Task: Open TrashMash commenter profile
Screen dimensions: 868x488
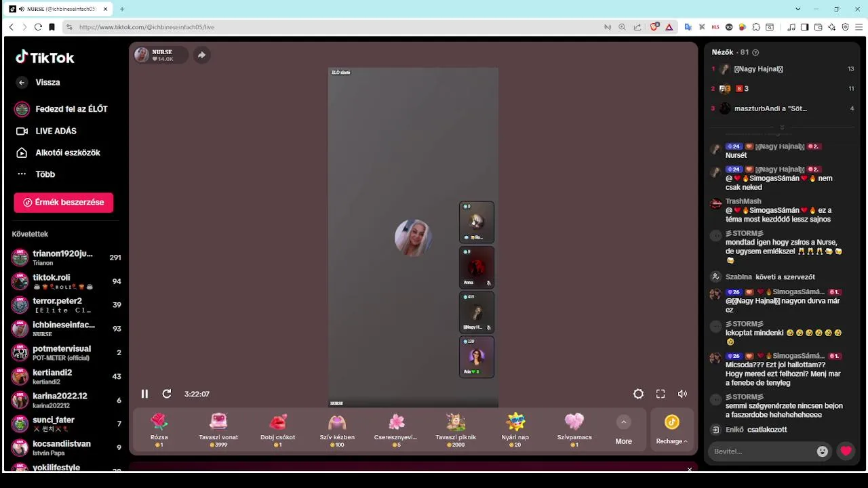Action: tap(743, 201)
